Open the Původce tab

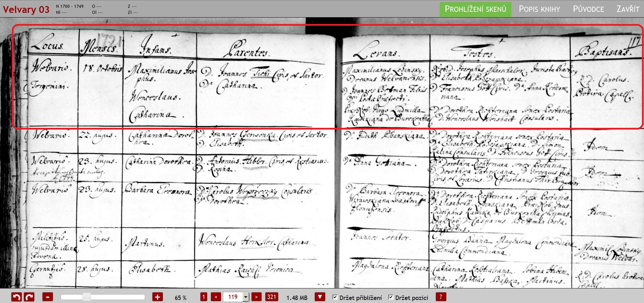(588, 9)
